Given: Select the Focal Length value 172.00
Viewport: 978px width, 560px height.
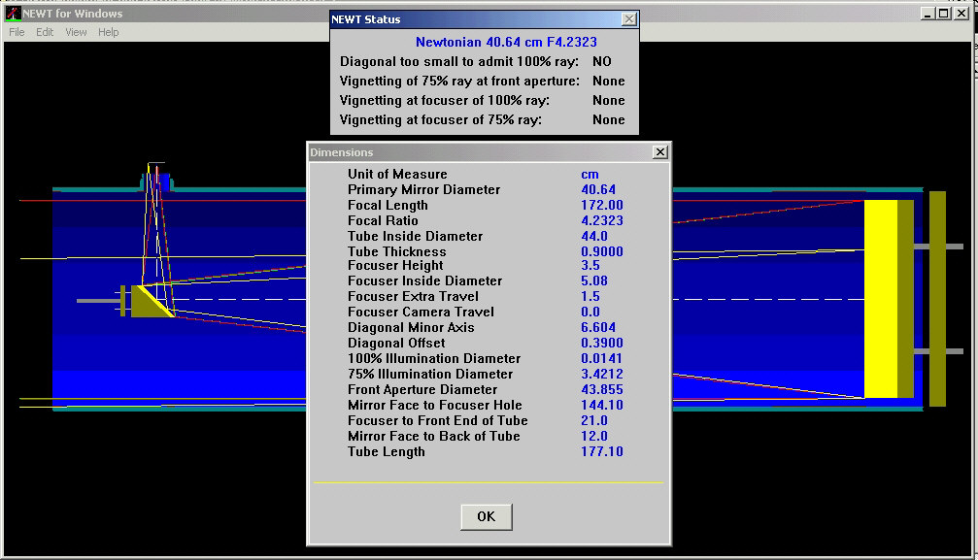Looking at the screenshot, I should pyautogui.click(x=602, y=205).
